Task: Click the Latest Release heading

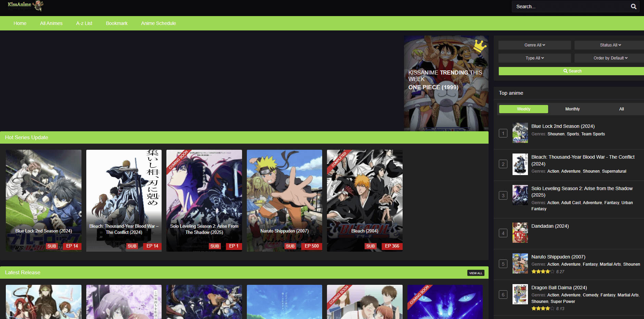Action: click(23, 273)
